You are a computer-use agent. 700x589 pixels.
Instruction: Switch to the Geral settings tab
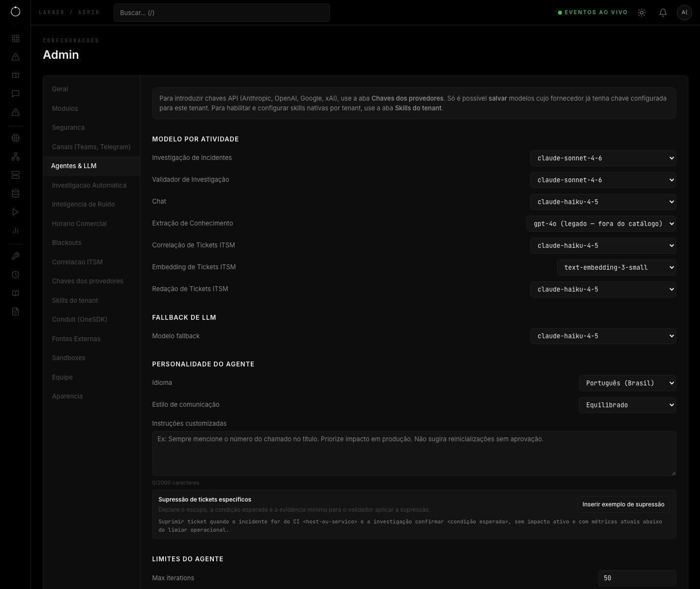click(x=92, y=89)
